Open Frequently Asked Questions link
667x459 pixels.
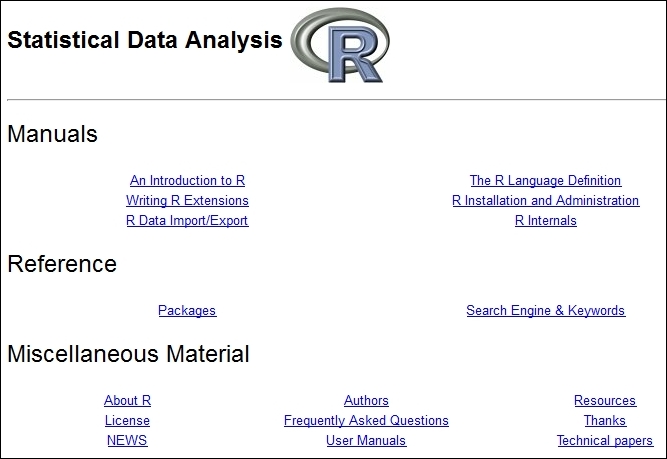(366, 420)
